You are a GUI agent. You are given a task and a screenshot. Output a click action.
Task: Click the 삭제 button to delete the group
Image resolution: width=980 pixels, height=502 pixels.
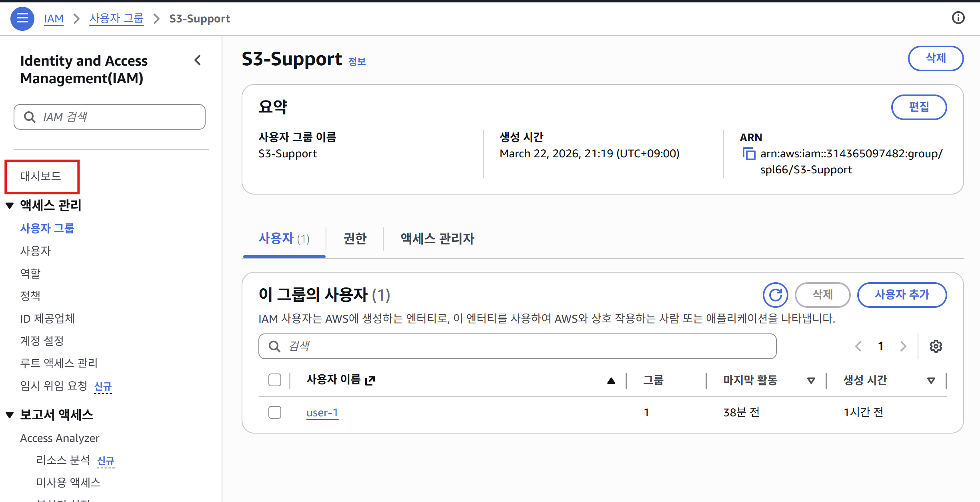click(936, 58)
